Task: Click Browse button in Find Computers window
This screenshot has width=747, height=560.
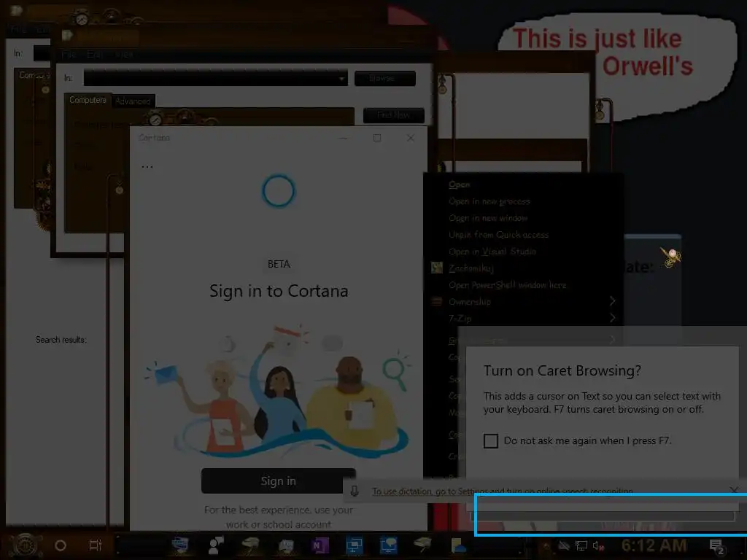Action: point(385,78)
